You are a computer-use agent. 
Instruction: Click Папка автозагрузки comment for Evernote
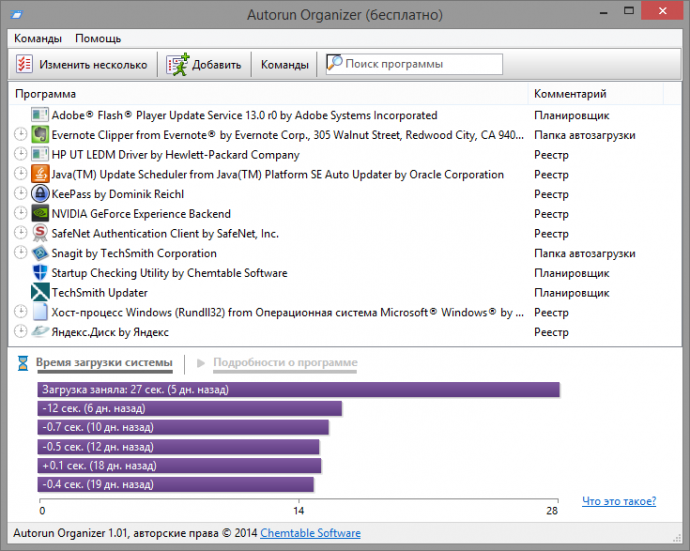[584, 135]
